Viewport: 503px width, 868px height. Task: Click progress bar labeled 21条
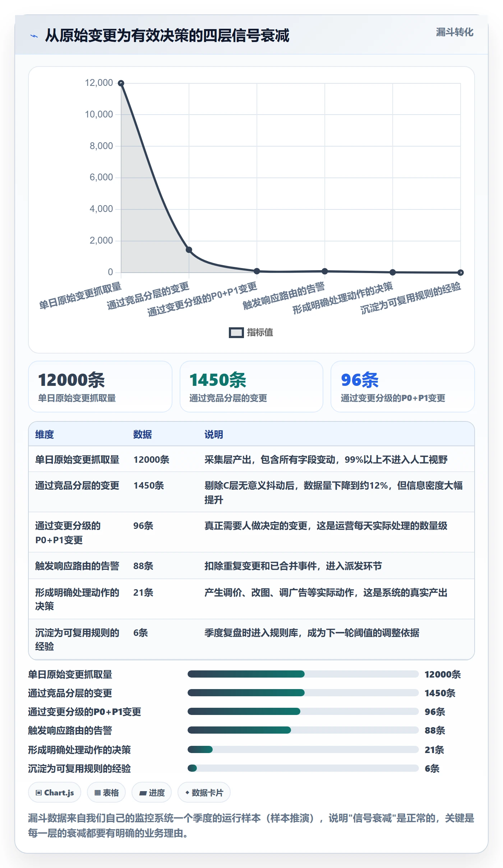pos(303,749)
